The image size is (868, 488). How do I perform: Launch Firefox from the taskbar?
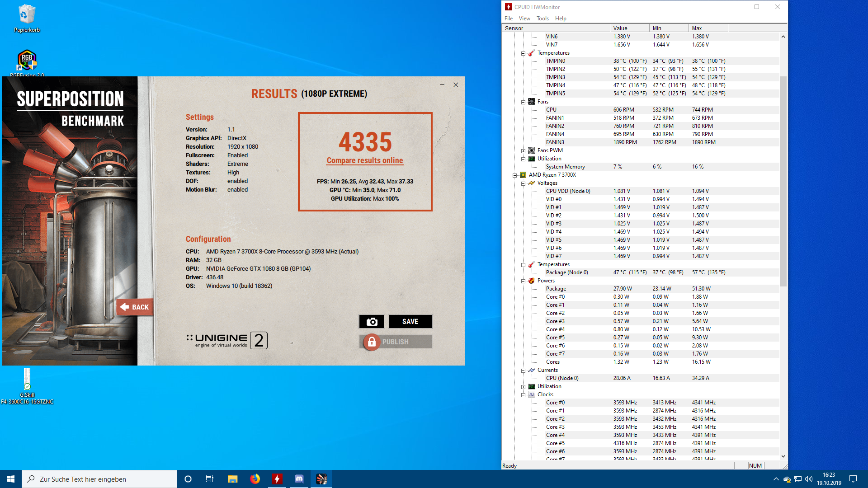(255, 479)
